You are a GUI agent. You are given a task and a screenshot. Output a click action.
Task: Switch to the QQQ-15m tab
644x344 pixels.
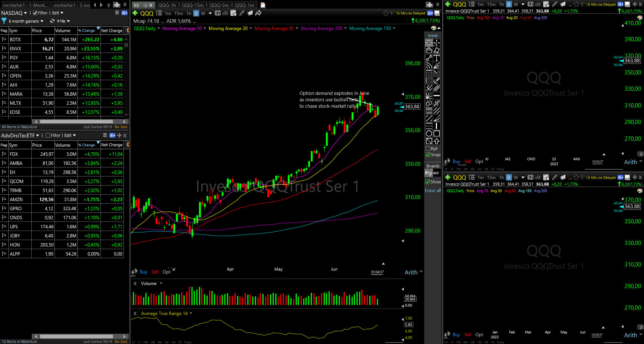(x=193, y=5)
